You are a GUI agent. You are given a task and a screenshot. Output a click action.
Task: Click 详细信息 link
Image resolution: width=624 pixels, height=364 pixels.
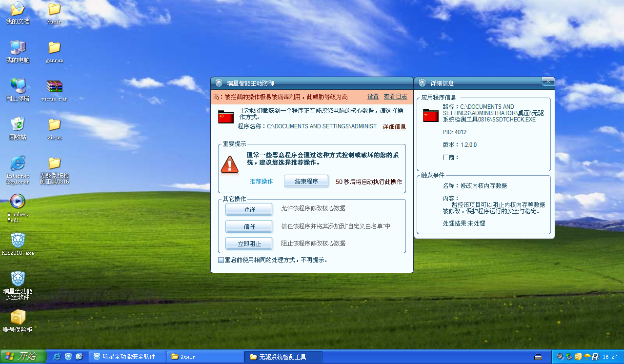394,127
